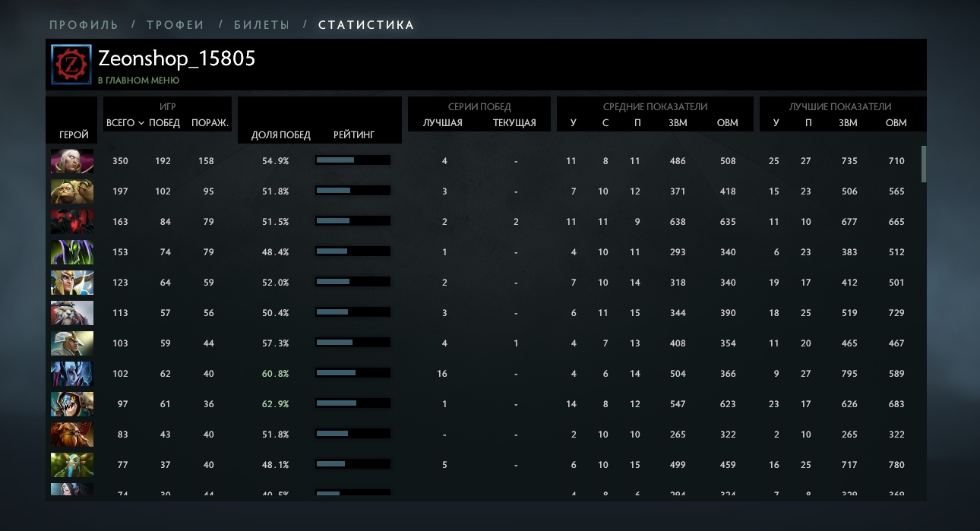Sort by the С column under СРЕДНИЕ ПОКАЗАТЕЛИ
The image size is (980, 531).
pos(605,123)
